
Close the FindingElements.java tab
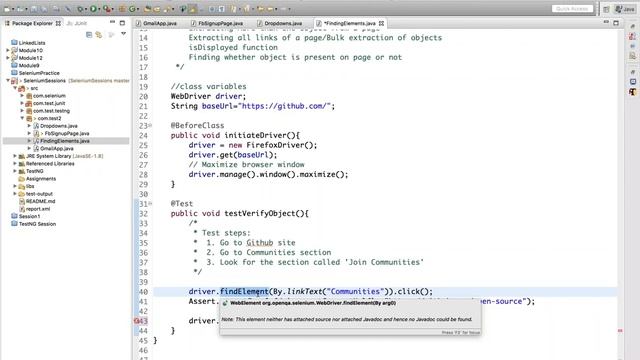pos(381,23)
